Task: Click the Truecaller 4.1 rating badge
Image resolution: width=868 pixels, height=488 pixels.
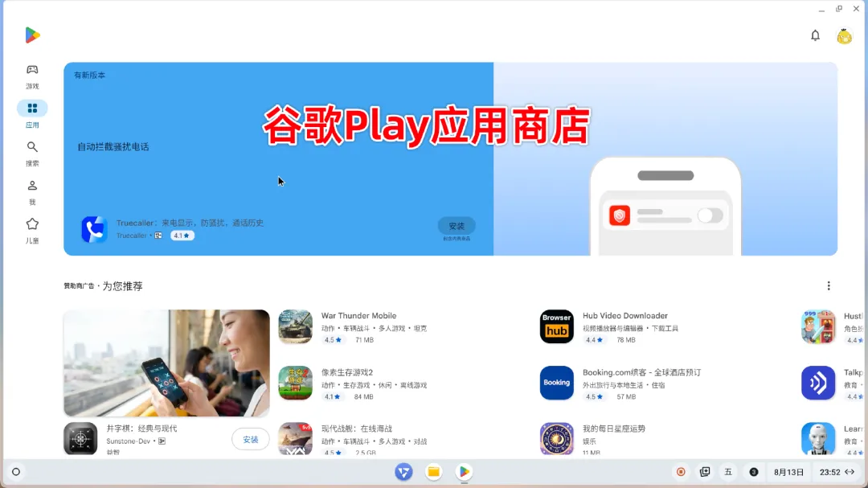Action: point(182,236)
